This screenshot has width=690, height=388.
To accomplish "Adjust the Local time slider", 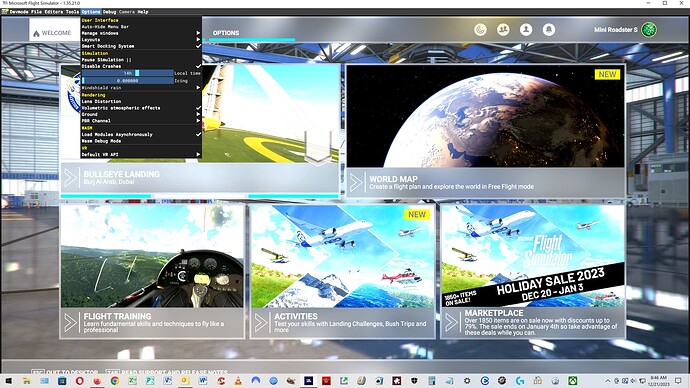I will (128, 73).
